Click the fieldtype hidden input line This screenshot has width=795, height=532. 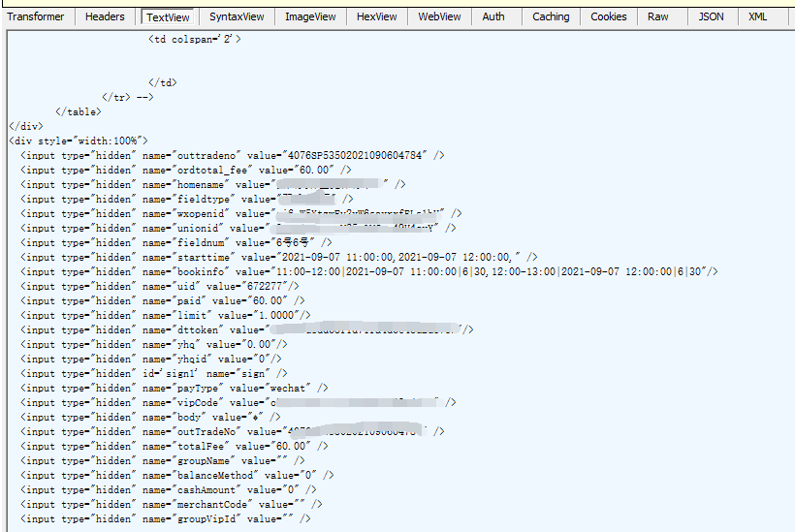pyautogui.click(x=186, y=200)
